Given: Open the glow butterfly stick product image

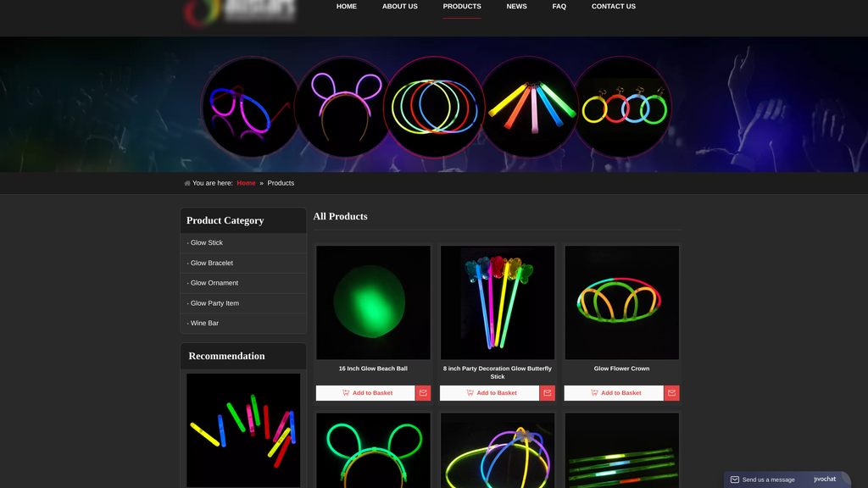Looking at the screenshot, I should coord(497,302).
